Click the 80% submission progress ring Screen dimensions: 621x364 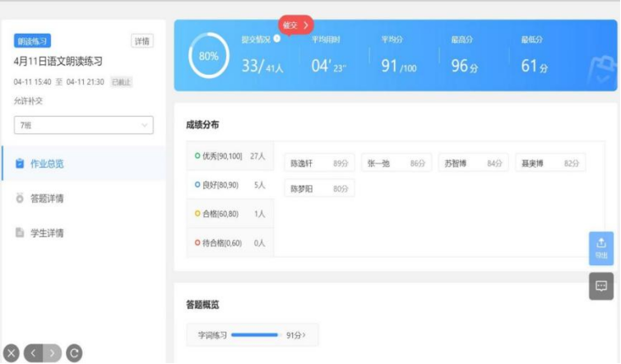point(208,57)
